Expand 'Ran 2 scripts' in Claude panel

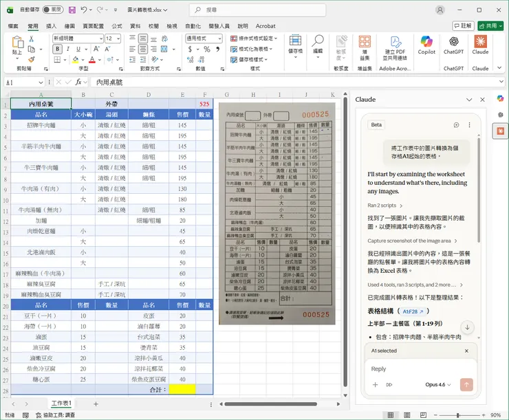(385, 206)
